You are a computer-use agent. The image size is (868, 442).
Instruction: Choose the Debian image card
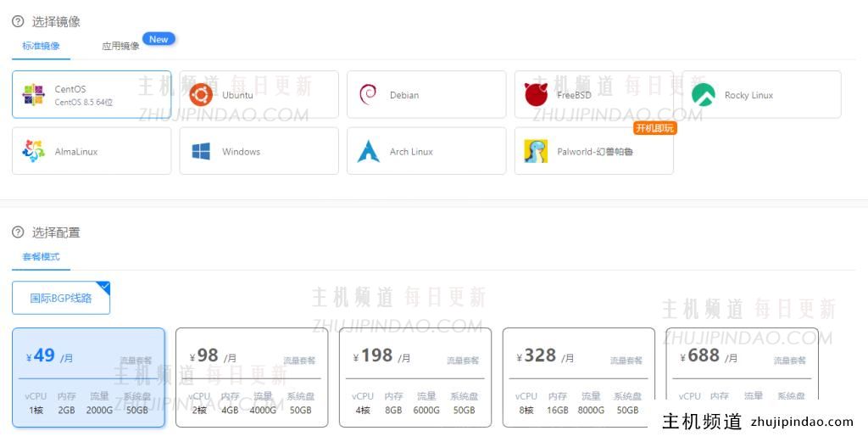pos(426,94)
